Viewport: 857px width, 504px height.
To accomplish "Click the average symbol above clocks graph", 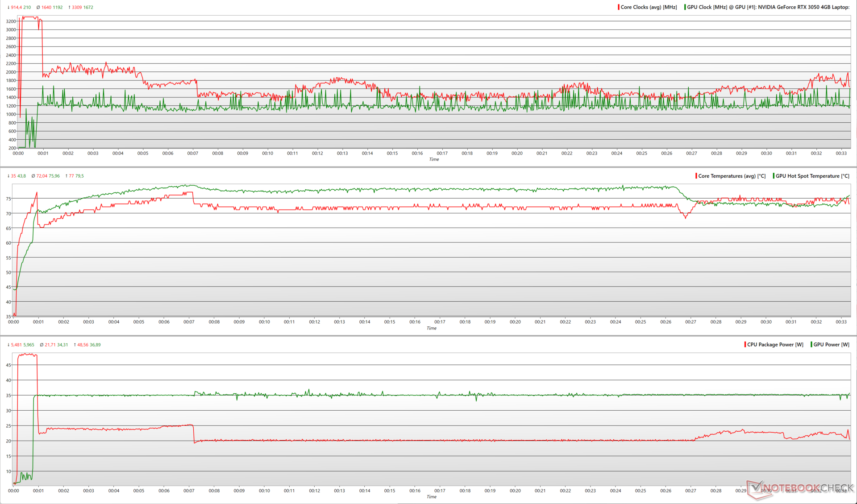I will coord(38,8).
